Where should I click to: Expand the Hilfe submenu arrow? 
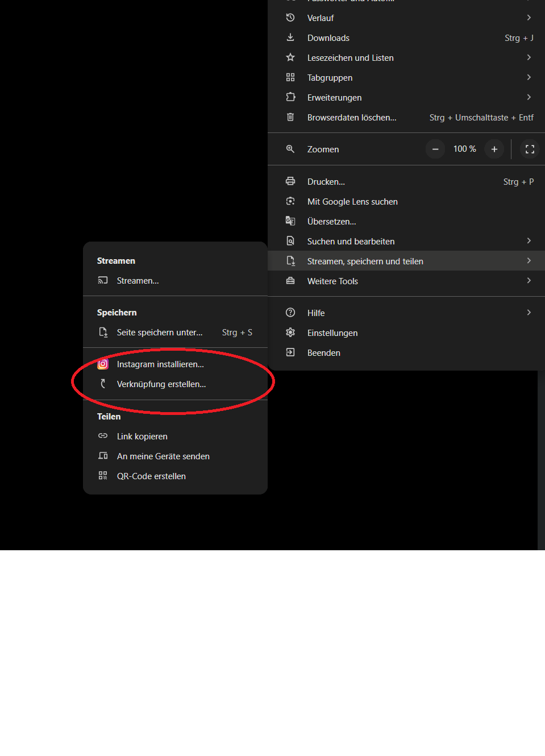click(x=529, y=313)
